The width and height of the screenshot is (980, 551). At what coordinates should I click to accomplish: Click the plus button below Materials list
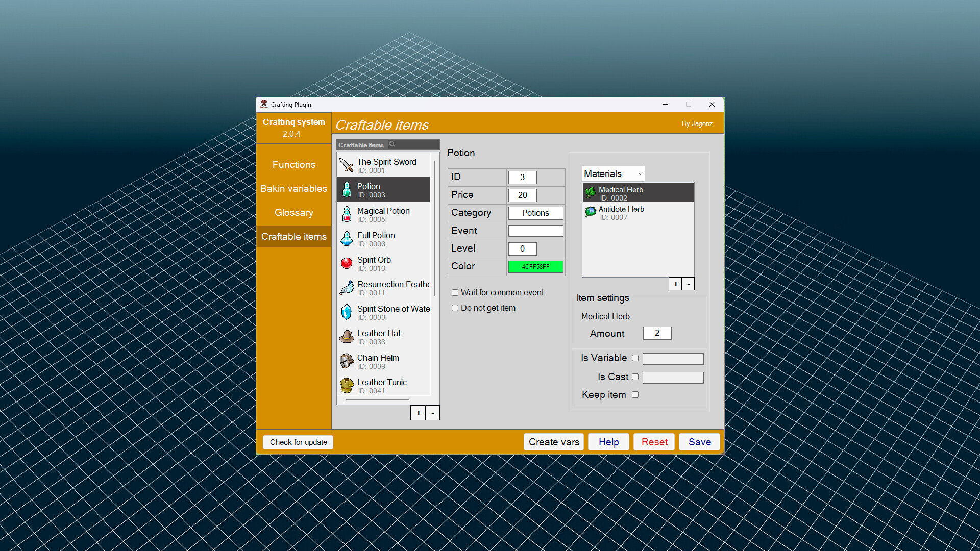coord(675,284)
